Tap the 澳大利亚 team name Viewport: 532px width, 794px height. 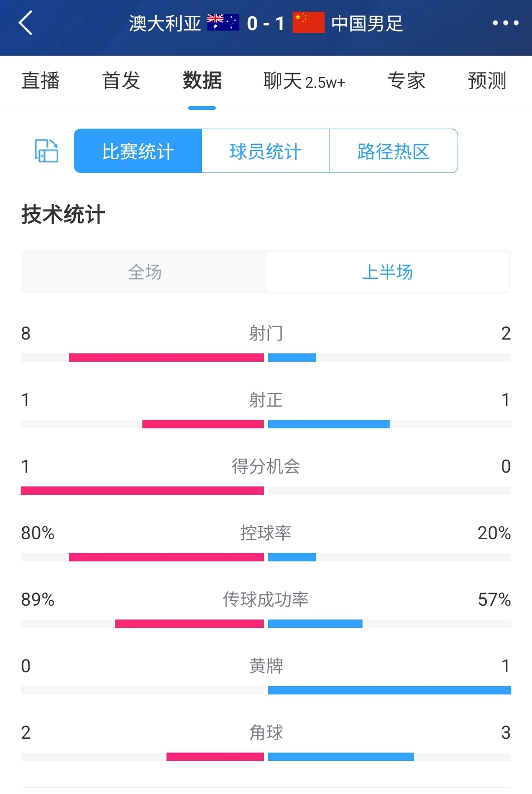click(x=165, y=23)
